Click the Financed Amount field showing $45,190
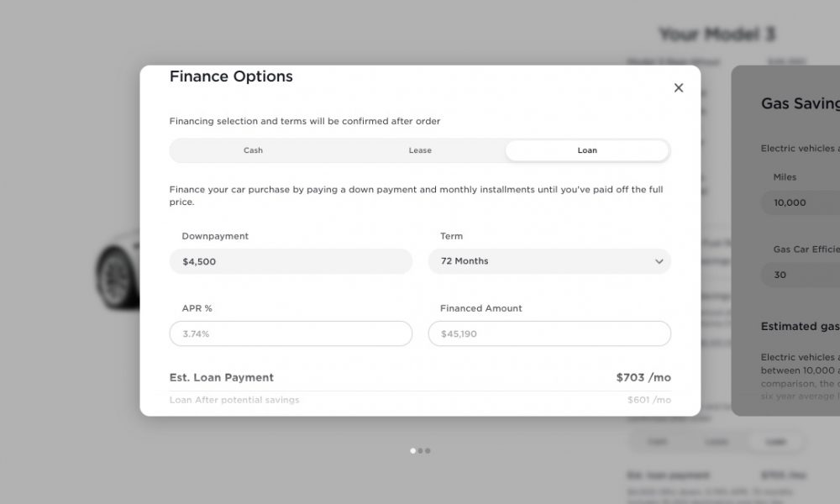This screenshot has height=504, width=840. pos(549,333)
